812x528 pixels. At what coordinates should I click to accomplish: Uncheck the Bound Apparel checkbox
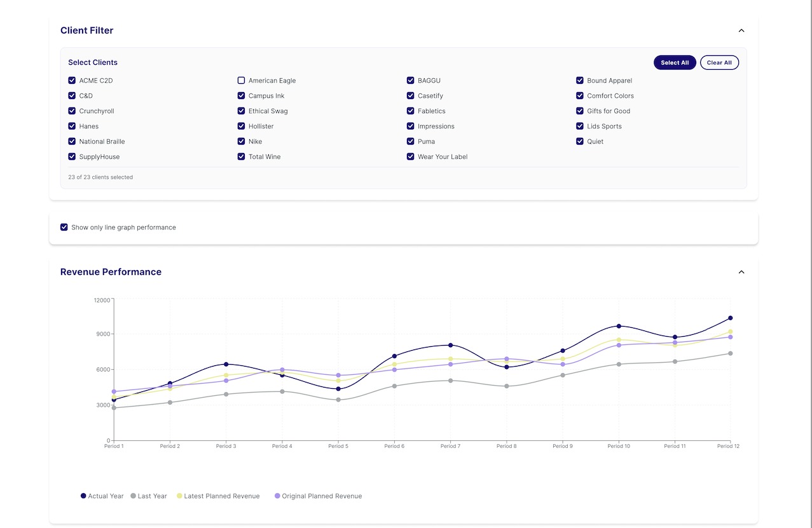(x=580, y=81)
